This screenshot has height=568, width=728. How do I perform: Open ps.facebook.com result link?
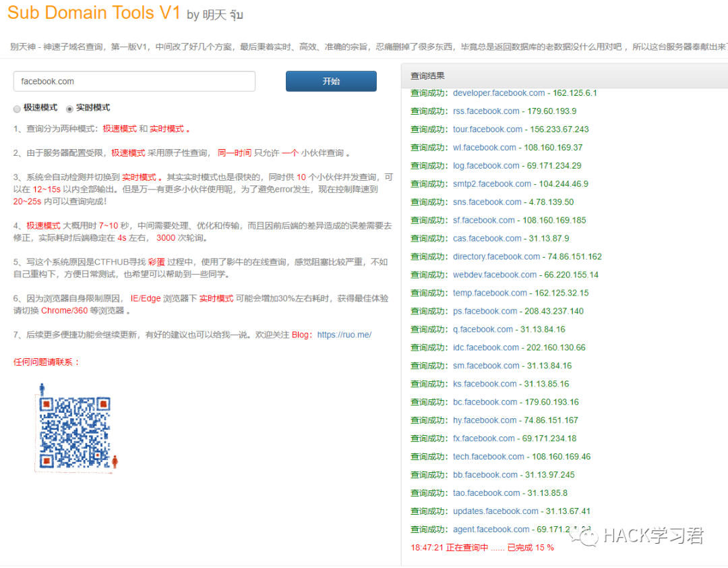[485, 311]
